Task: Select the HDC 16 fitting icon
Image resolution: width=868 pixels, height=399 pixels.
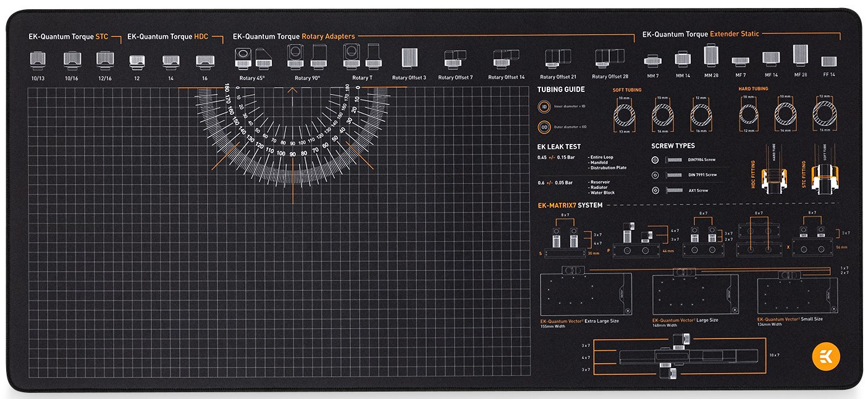Action: (206, 61)
